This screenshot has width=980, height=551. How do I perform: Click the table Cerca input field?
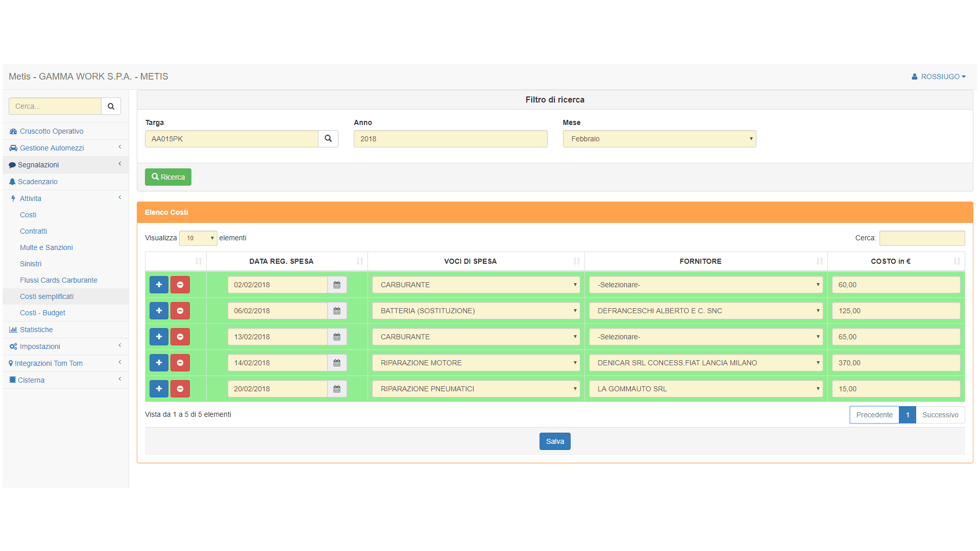coord(922,238)
